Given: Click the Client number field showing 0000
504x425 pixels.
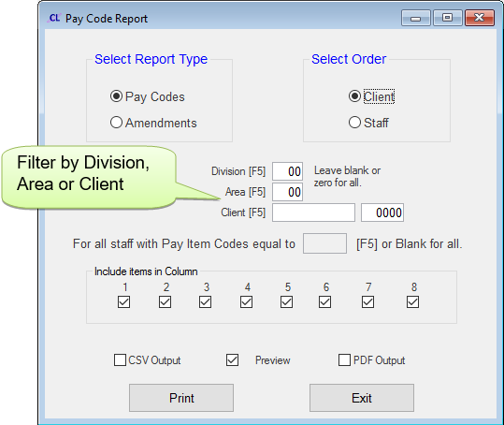Looking at the screenshot, I should point(382,212).
